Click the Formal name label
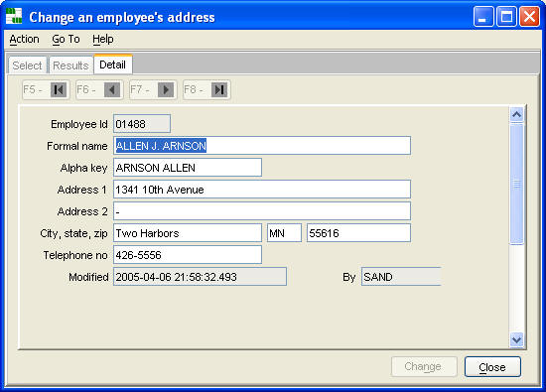Image resolution: width=546 pixels, height=392 pixels. point(77,146)
